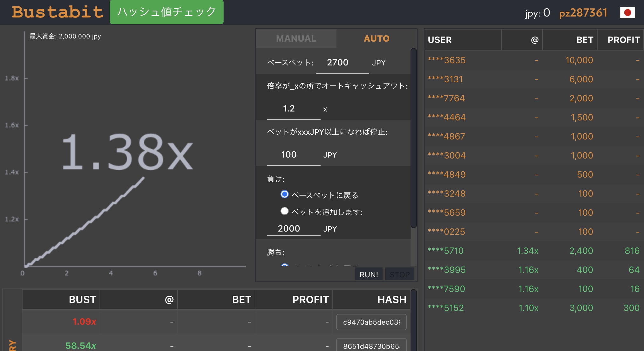Click the ハッシュ値チェック green button

pyautogui.click(x=167, y=12)
